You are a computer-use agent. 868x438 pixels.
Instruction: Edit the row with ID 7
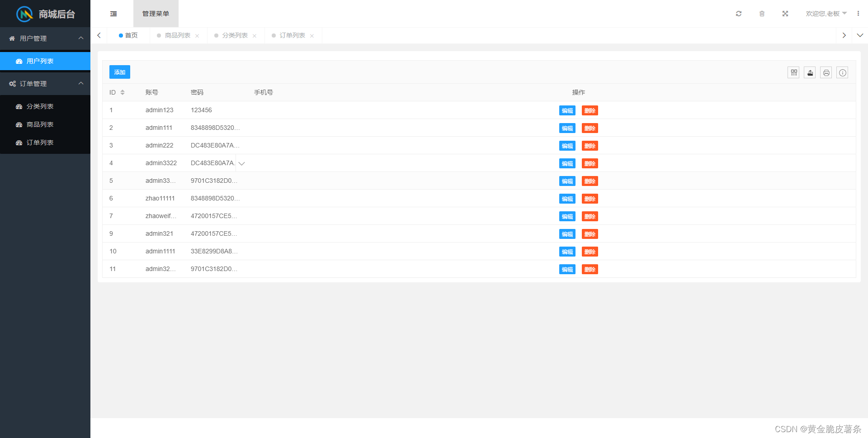click(x=567, y=216)
